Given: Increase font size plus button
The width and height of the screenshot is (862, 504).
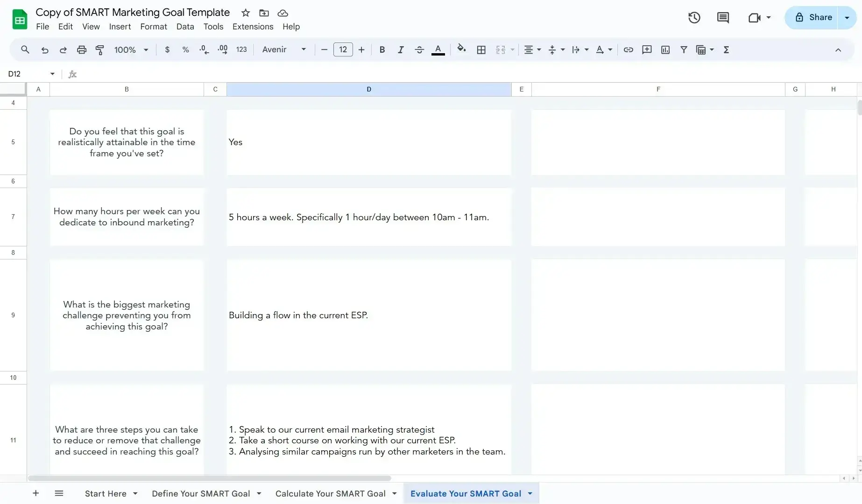Looking at the screenshot, I should (x=361, y=50).
